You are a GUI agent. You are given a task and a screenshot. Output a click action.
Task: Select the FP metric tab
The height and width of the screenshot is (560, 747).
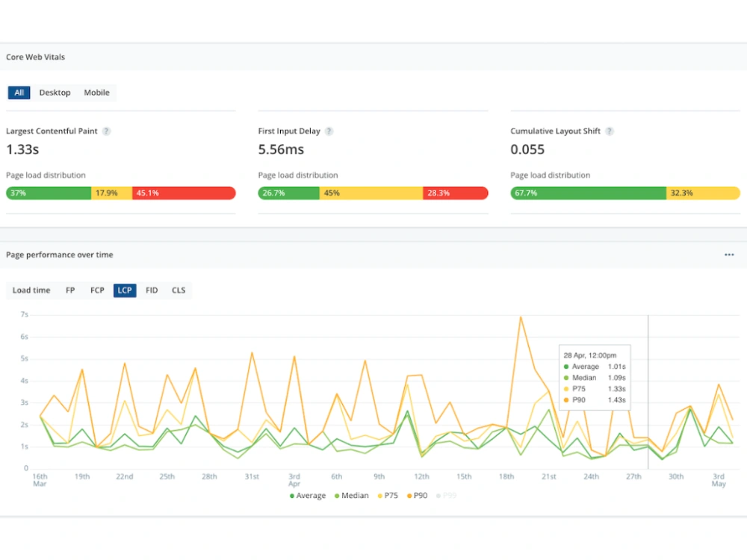point(70,290)
